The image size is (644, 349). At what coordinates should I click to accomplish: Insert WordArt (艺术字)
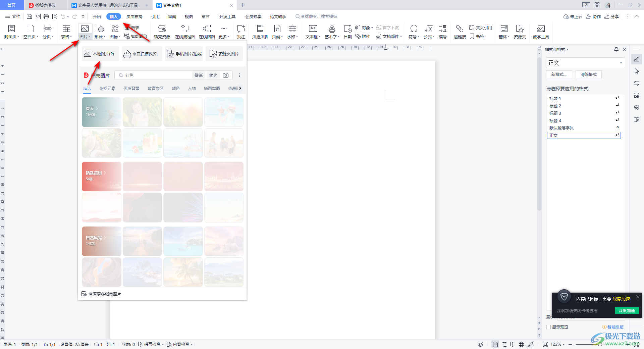click(332, 32)
